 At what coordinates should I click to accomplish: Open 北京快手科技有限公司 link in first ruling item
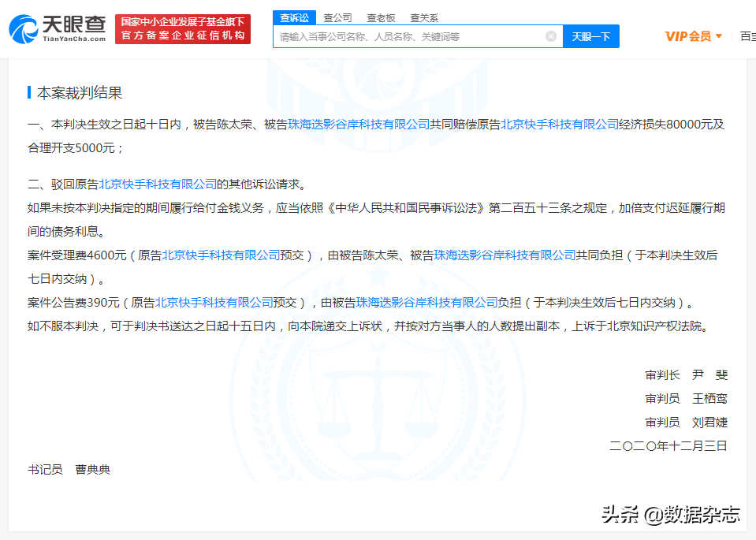560,125
